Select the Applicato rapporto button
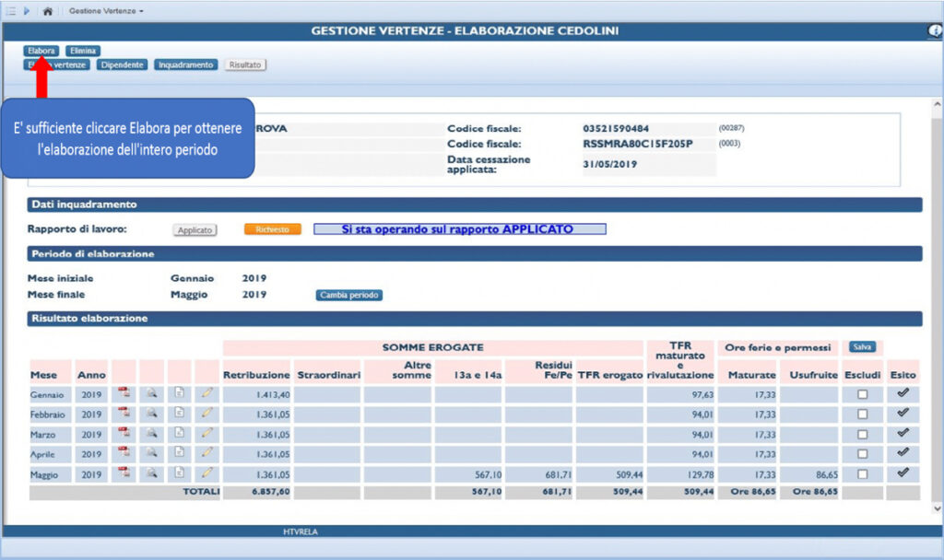 pos(195,229)
